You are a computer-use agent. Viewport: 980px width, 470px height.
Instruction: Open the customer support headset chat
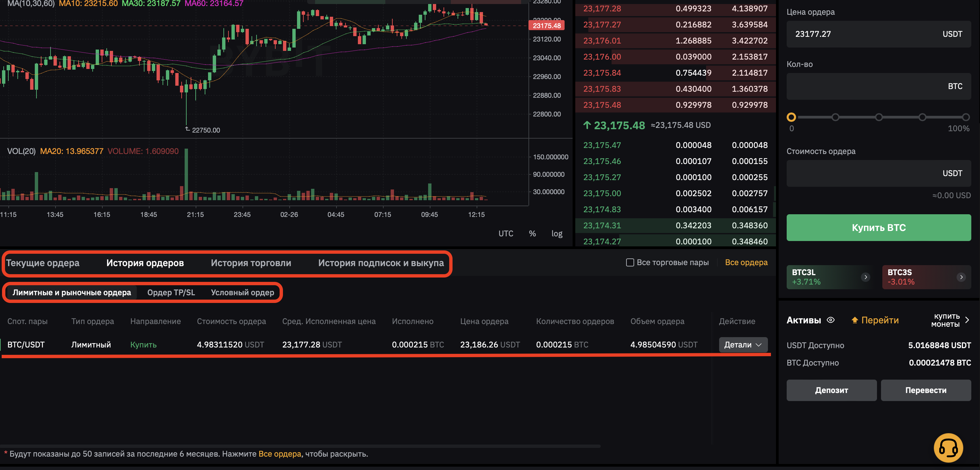click(x=949, y=448)
